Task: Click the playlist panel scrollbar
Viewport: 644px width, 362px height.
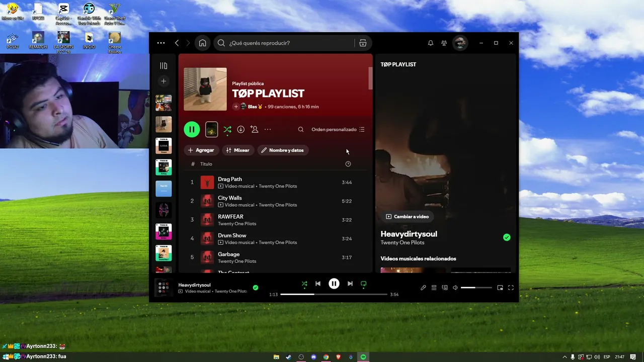Action: pos(371,78)
